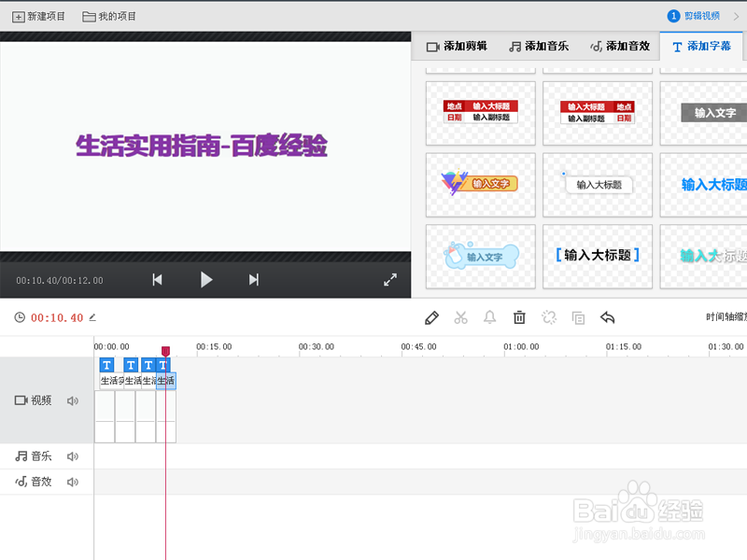Select the first 生活 subtitle clip

(111, 381)
